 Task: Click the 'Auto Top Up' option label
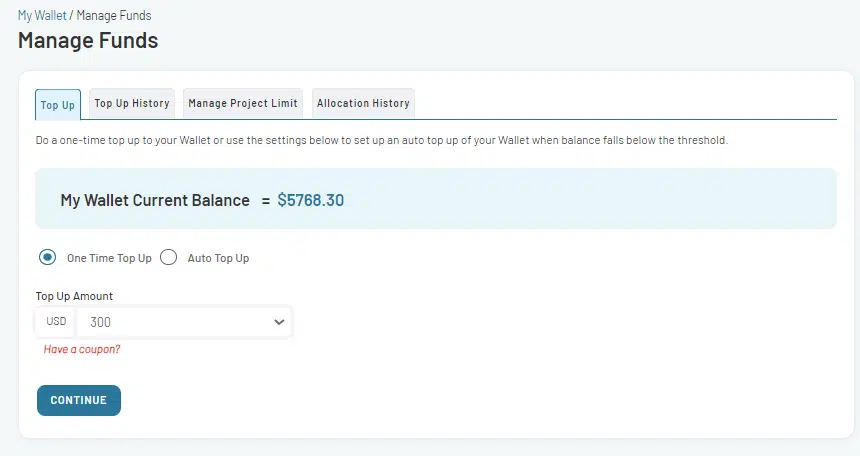pos(218,258)
